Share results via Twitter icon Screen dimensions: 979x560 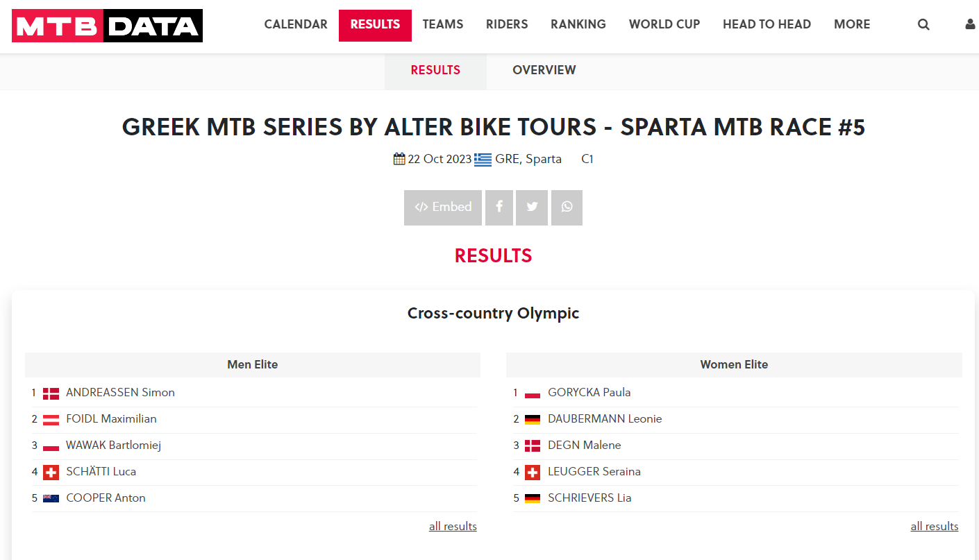click(532, 207)
